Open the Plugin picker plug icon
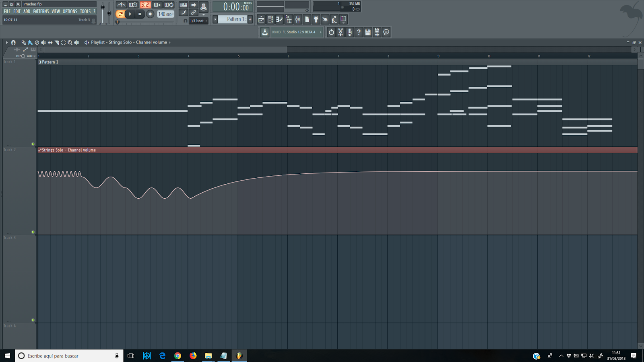644x362 pixels. click(316, 19)
